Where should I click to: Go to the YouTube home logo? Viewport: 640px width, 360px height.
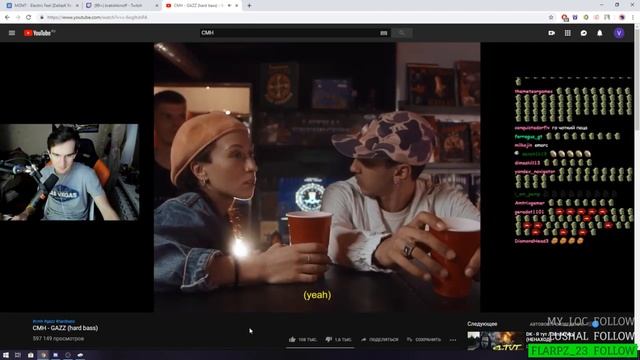(39, 33)
